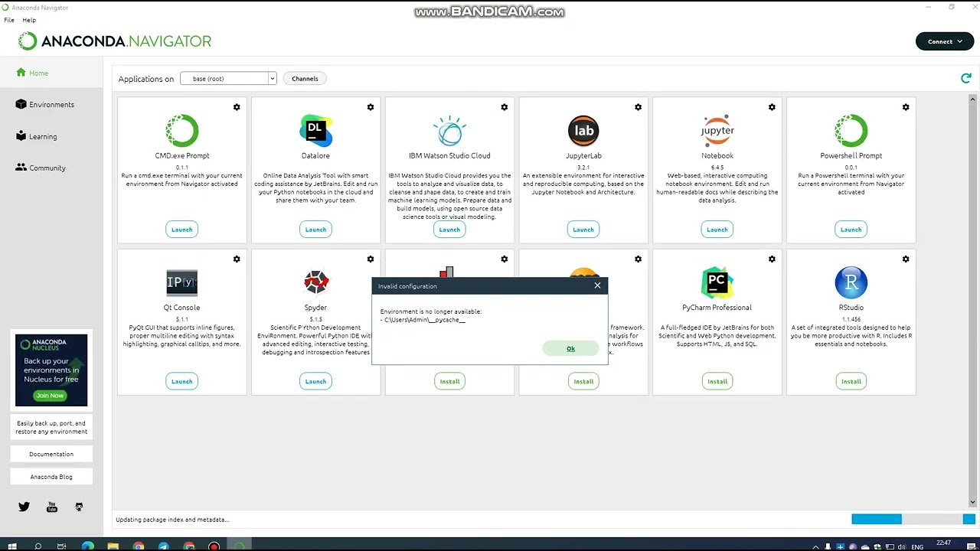
Task: Open Powershell Prompt tile settings gear
Action: coord(906,107)
